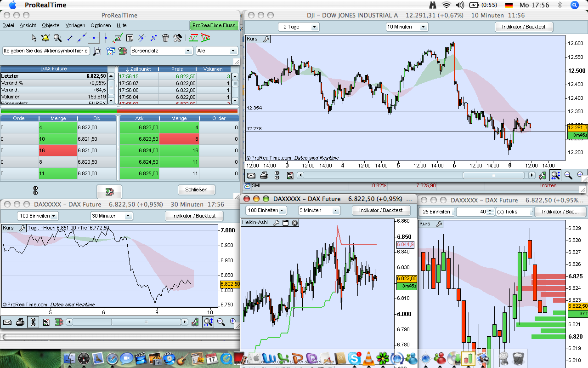The image size is (588, 368).
Task: Open the 25 Einheiten dropdown
Action: pos(436,212)
